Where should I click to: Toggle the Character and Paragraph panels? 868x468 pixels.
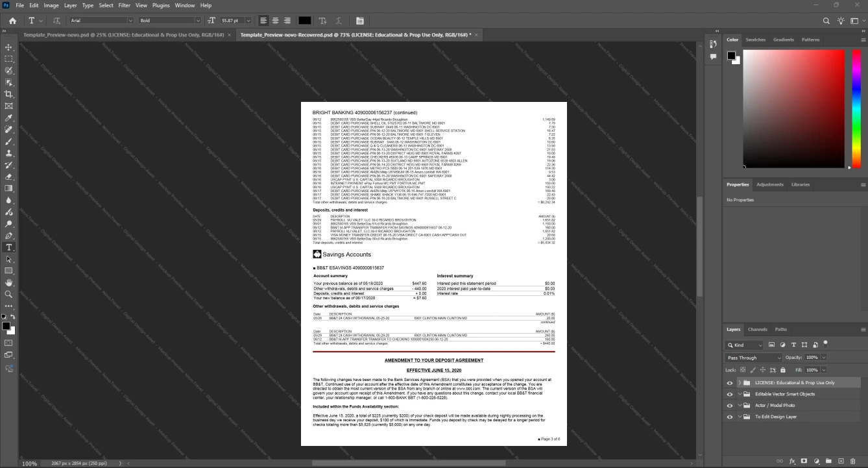360,21
